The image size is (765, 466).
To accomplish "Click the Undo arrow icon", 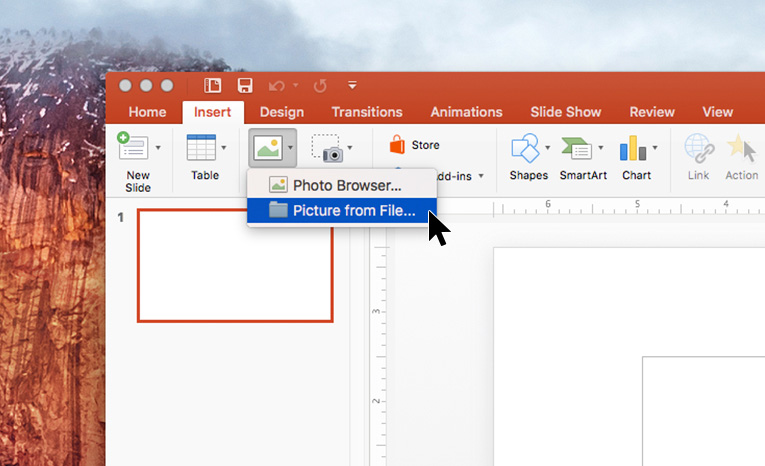I will pos(277,86).
